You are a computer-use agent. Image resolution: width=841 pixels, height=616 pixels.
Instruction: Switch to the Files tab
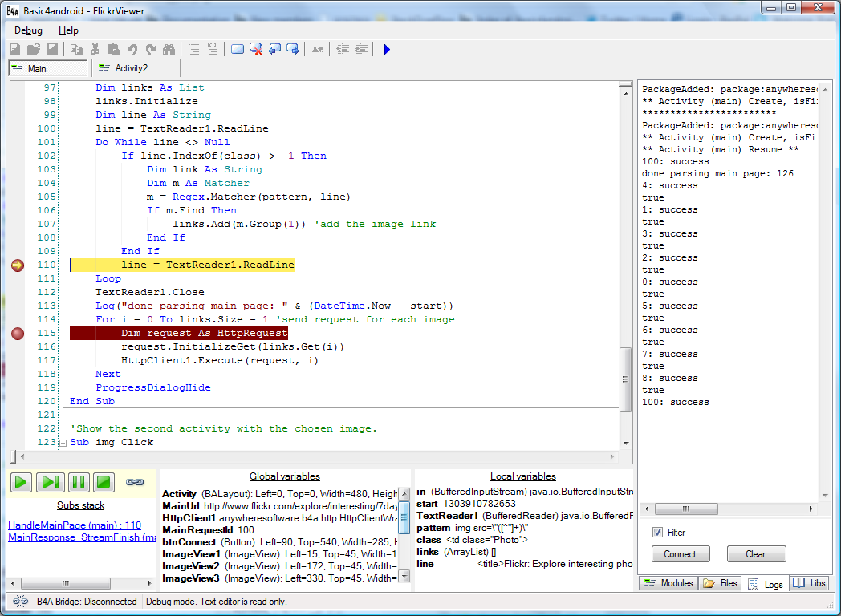[719, 583]
